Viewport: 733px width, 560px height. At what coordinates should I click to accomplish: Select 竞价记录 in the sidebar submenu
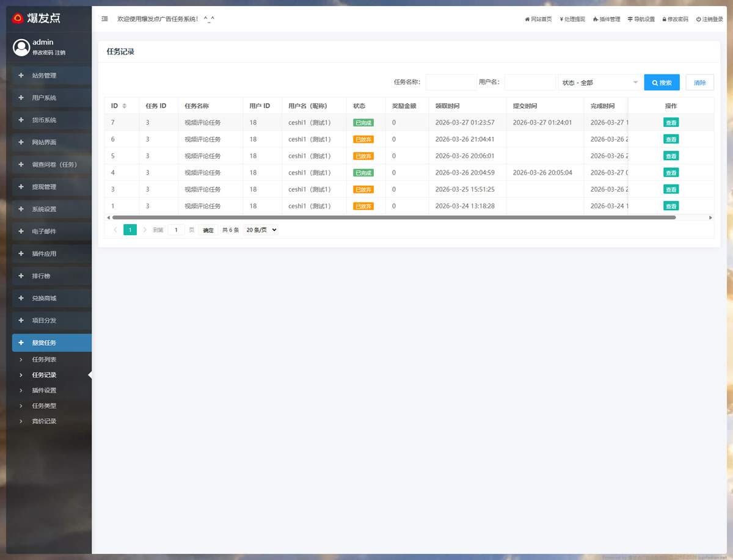click(x=44, y=421)
